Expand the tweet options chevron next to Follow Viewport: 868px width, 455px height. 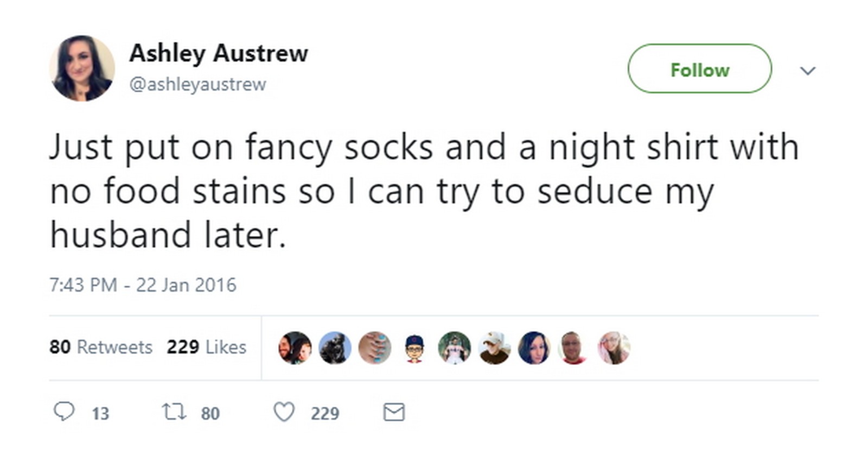[808, 71]
